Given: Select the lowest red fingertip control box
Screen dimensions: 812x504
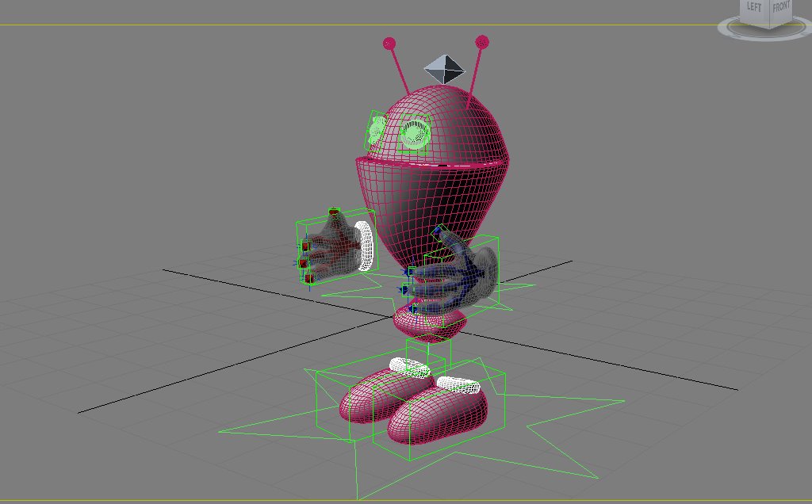Looking at the screenshot, I should [309, 279].
